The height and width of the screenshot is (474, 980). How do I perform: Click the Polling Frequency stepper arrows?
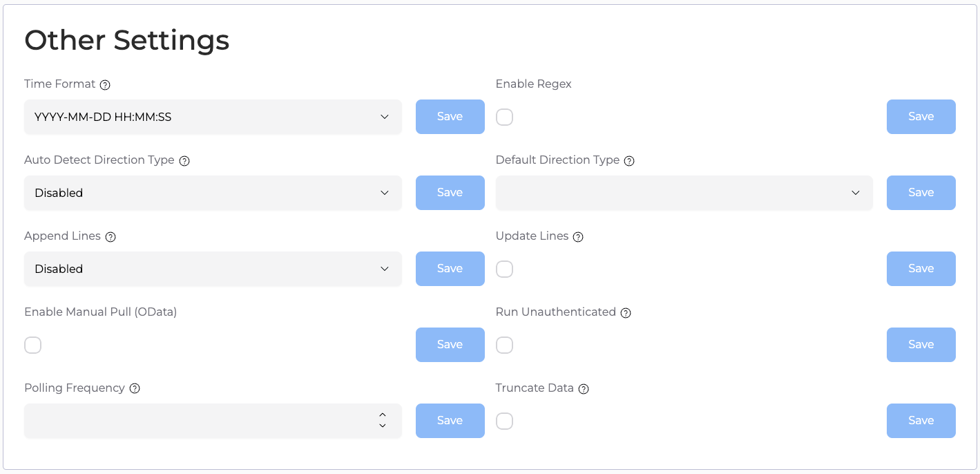(x=383, y=420)
